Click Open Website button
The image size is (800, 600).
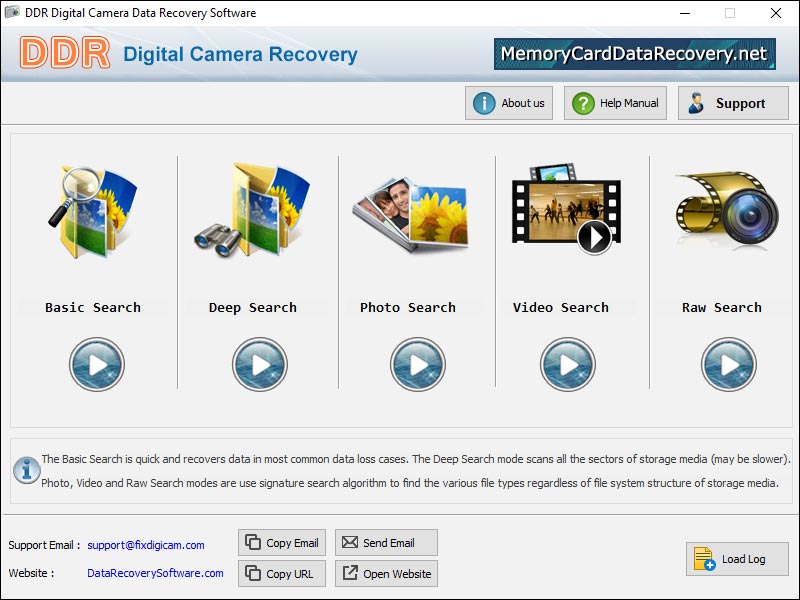[x=386, y=574]
